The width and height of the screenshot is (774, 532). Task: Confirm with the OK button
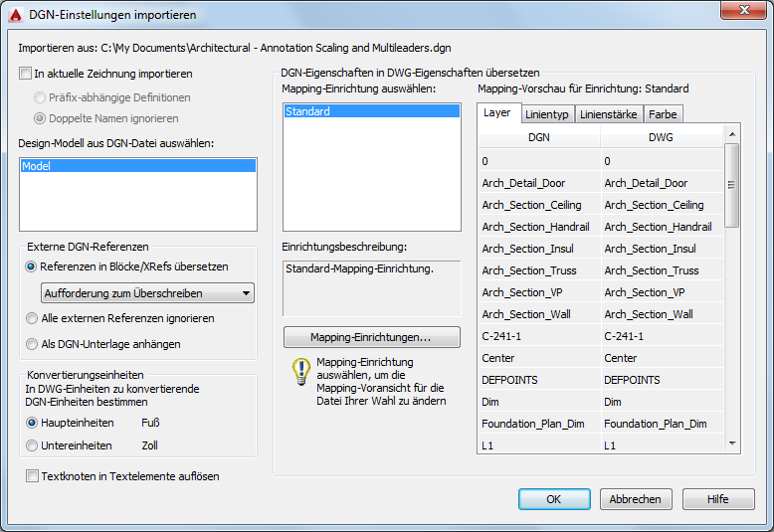(554, 499)
